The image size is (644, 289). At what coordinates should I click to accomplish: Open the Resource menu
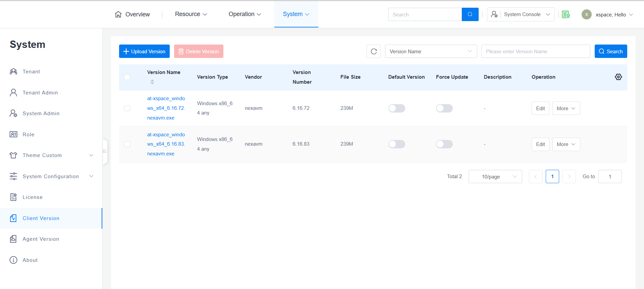[191, 14]
